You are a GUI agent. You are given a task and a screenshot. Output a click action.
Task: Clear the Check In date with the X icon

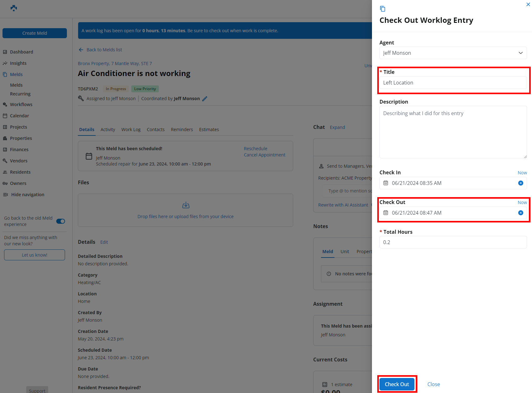tap(520, 183)
